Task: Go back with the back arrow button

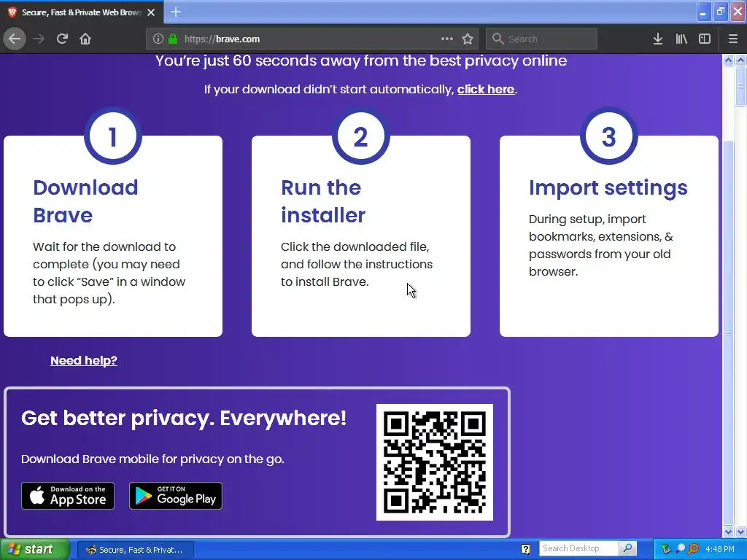Action: [x=15, y=39]
